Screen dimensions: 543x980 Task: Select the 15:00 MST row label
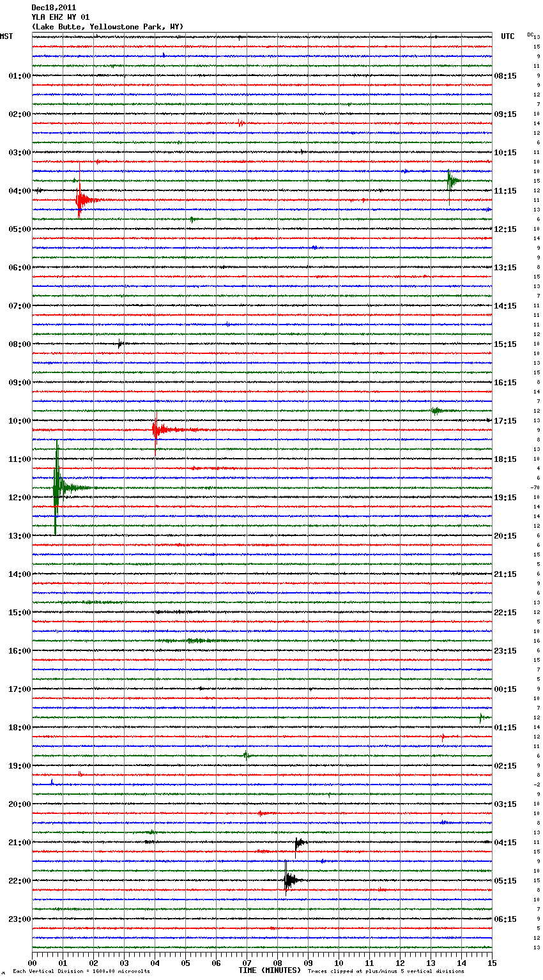(20, 613)
